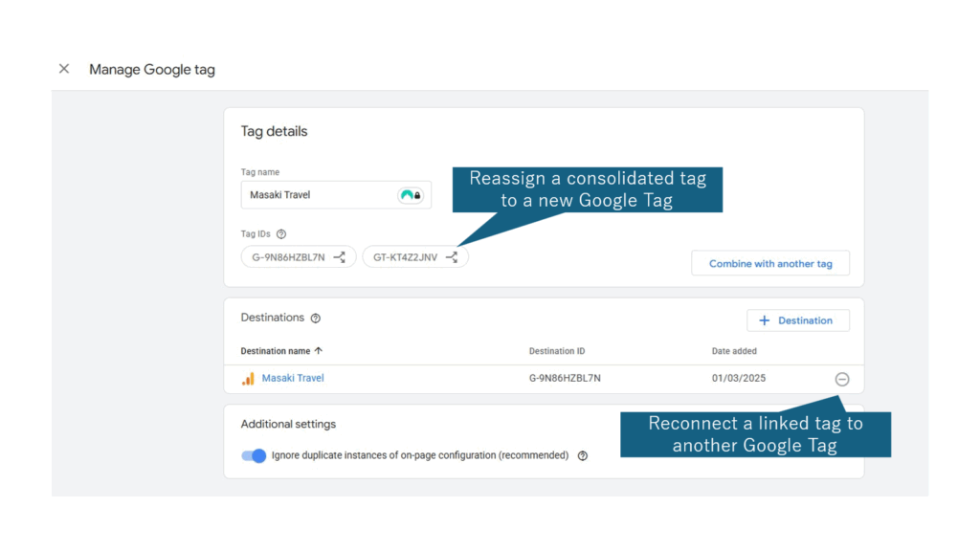Click the GT-KT4Z2JNV tag ID text

(405, 257)
